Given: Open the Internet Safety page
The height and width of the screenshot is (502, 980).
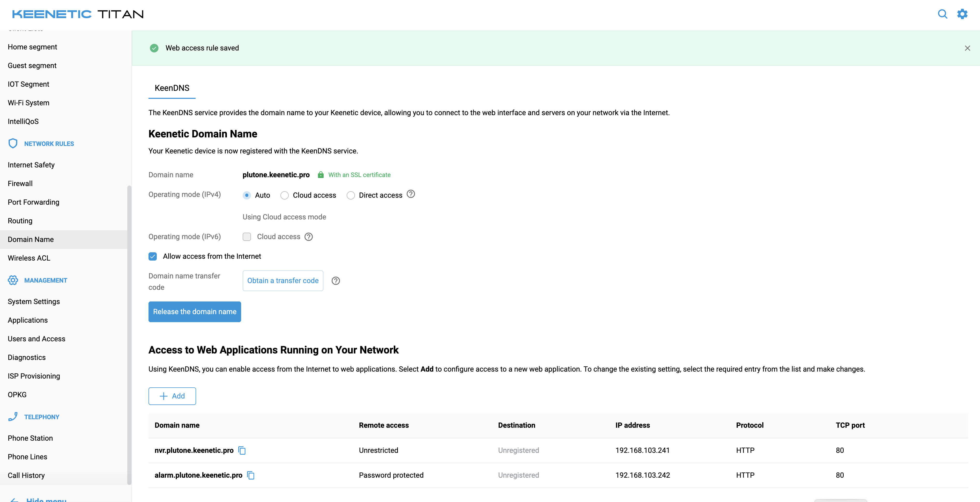Looking at the screenshot, I should [x=31, y=165].
